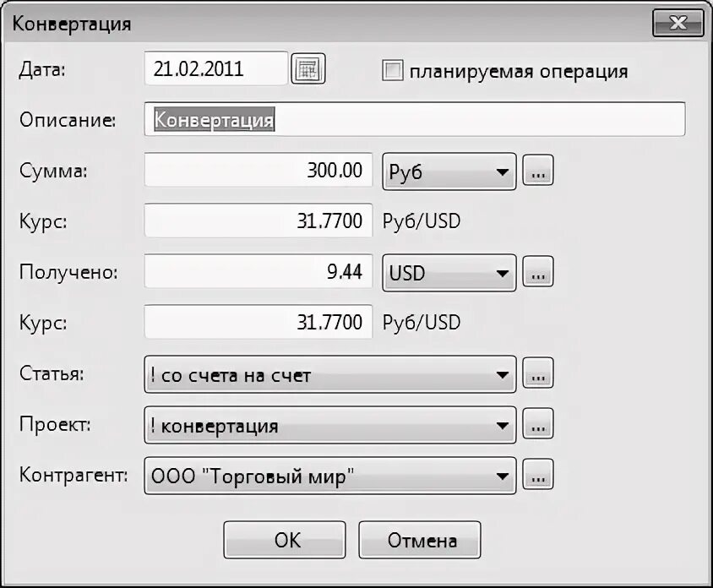Click the Описание text field
This screenshot has height=588, width=713.
pos(415,119)
